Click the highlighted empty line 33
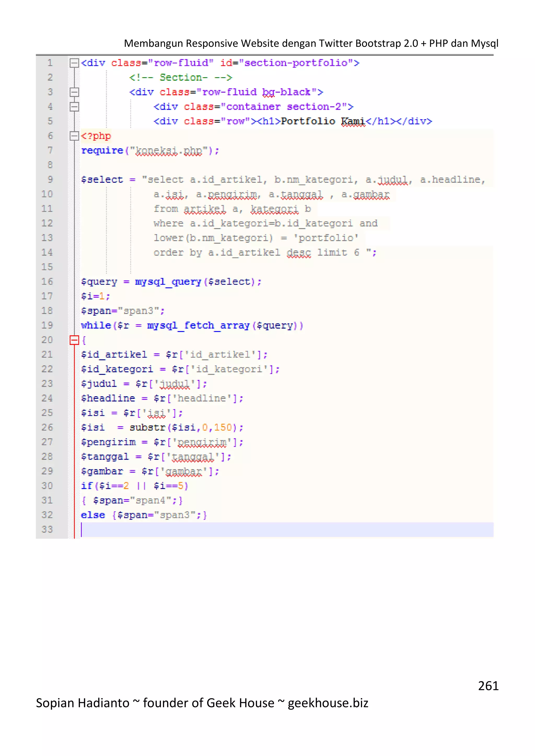 tap(287, 530)
